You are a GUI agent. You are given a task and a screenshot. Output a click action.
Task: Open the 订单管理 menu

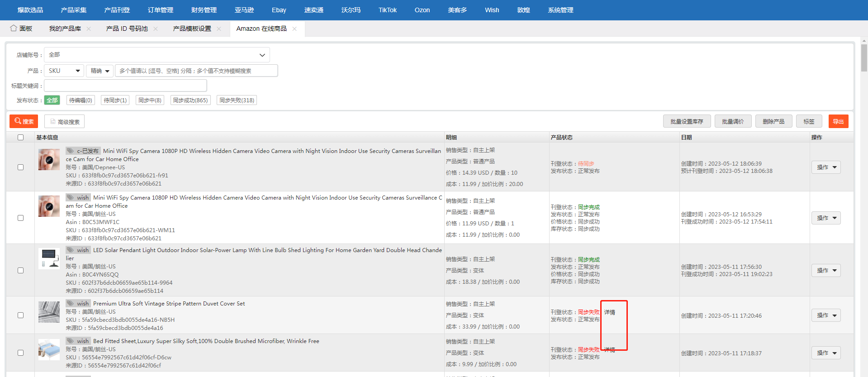click(x=161, y=10)
